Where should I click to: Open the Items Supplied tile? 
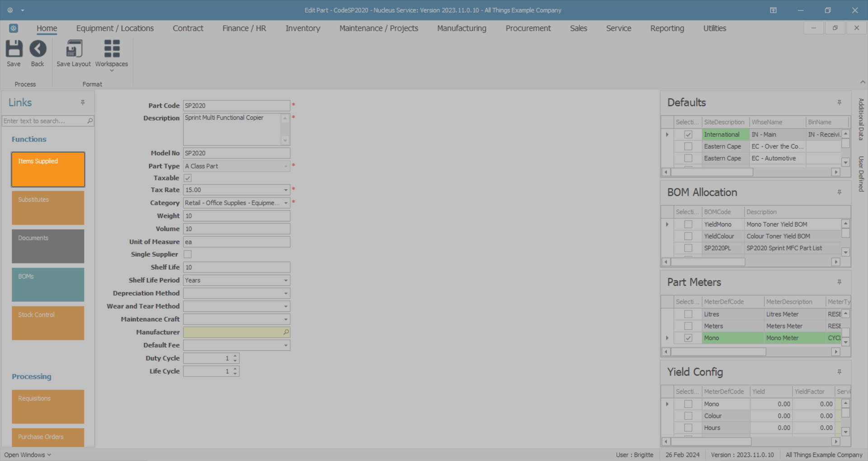48,169
